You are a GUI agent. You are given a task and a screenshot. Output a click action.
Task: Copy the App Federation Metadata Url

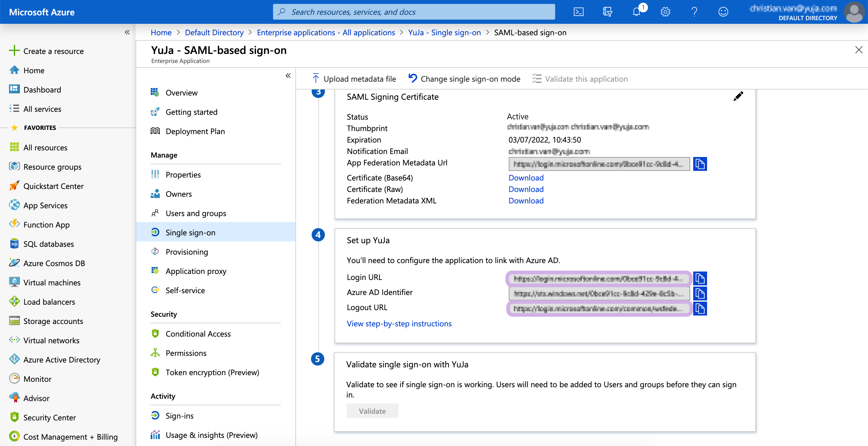click(x=700, y=164)
